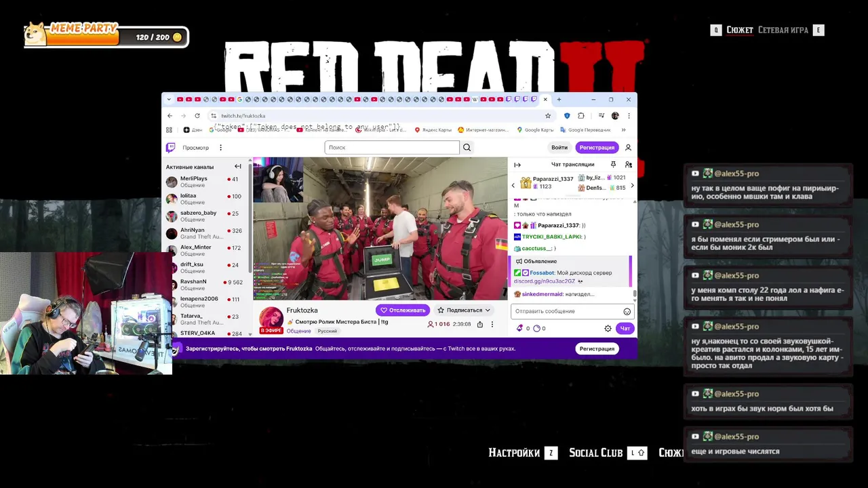
Task: Open the Google Переводчик bookmark
Action: [585, 130]
